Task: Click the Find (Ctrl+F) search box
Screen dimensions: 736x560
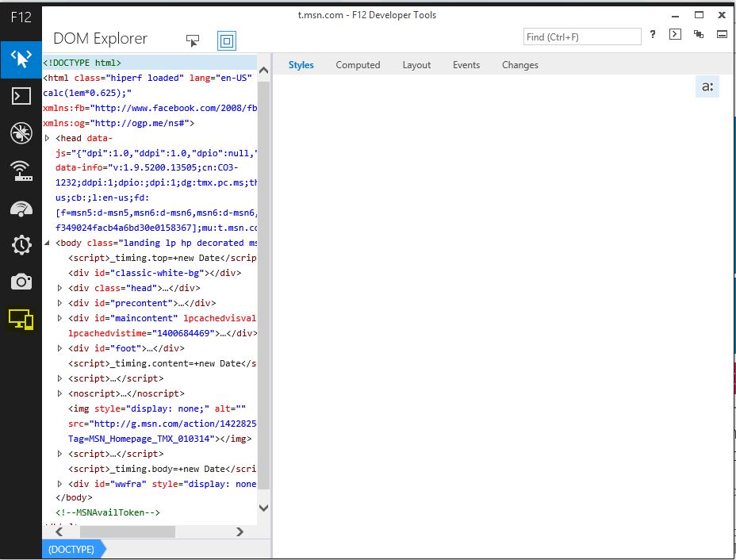Action: (582, 37)
